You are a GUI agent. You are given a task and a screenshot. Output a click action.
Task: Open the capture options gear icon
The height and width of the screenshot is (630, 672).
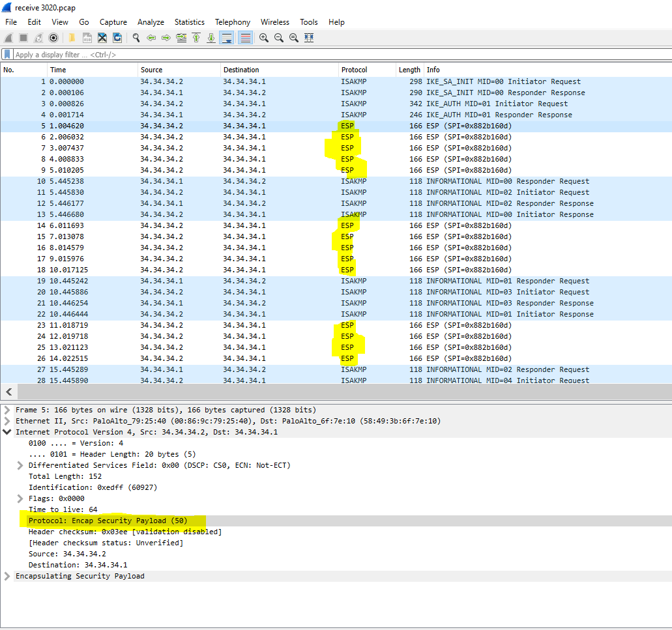coord(53,38)
